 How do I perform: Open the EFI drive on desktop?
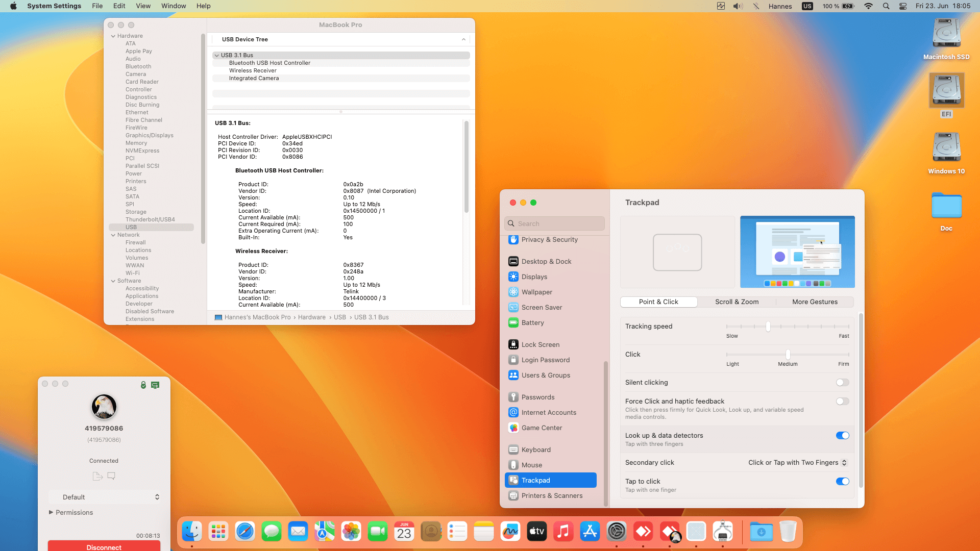946,90
